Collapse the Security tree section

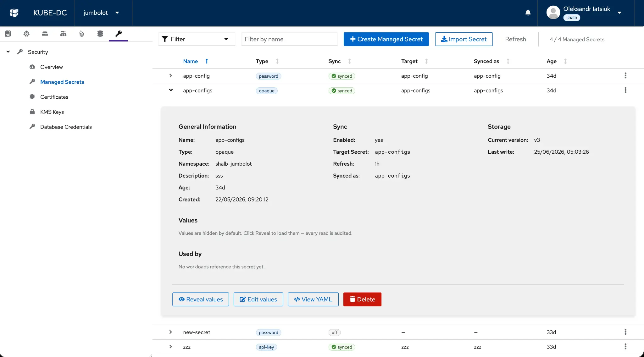(8, 52)
